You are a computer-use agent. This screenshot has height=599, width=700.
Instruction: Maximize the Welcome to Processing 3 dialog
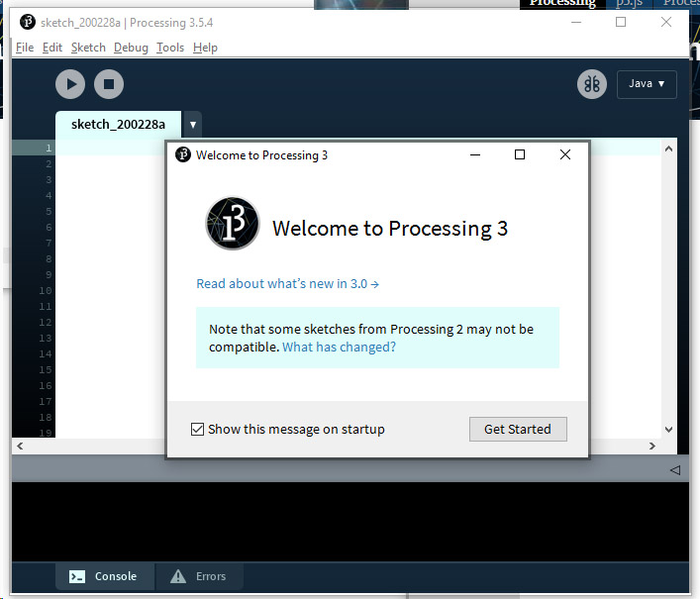coord(520,154)
